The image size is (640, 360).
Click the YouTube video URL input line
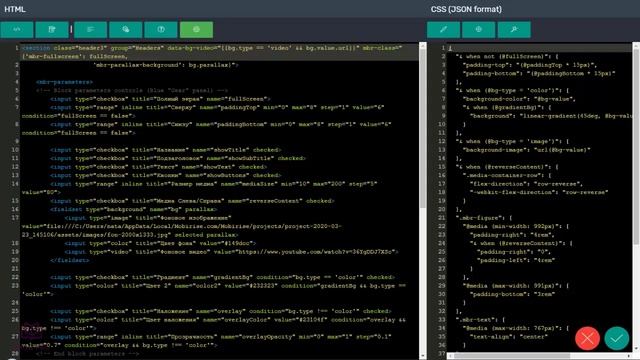(231, 252)
